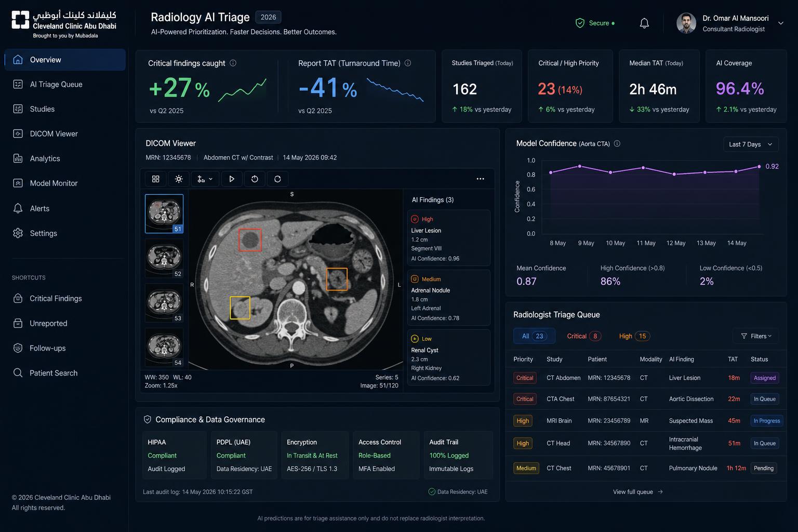Click the reset view refresh icon
This screenshot has height=532, width=798.
(277, 179)
